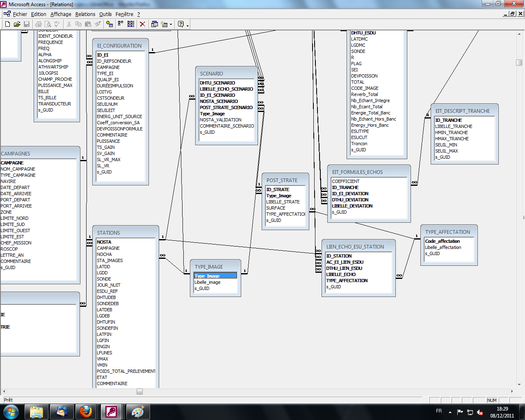Click the Format Painter brush icon
The image size is (525, 420).
[98, 24]
